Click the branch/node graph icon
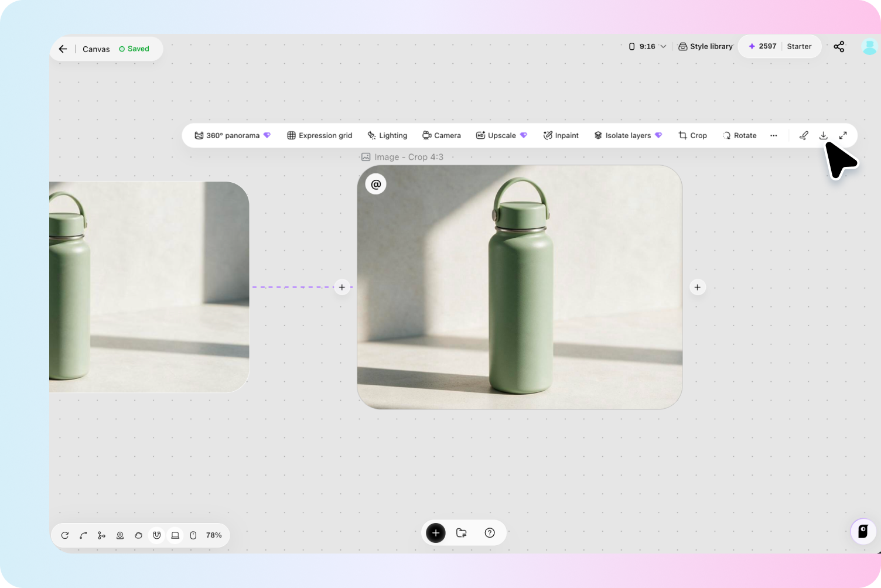Image resolution: width=881 pixels, height=588 pixels. [x=102, y=535]
